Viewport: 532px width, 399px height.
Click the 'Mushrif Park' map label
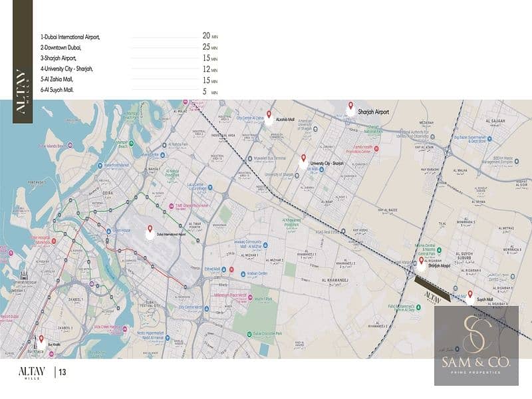point(263,299)
